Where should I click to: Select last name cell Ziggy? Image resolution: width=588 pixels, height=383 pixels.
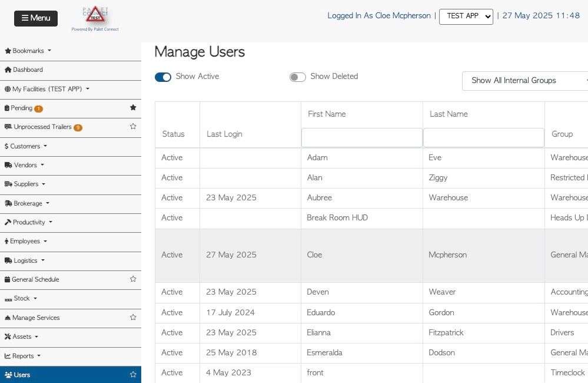click(484, 177)
